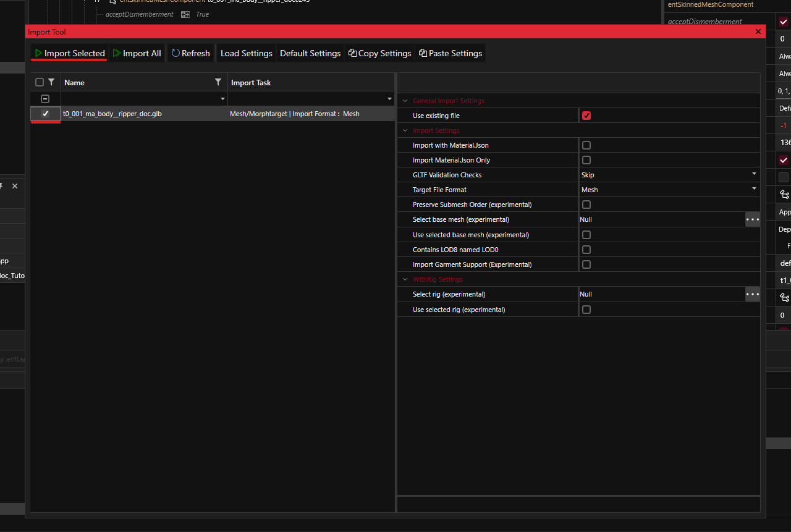Browse for base mesh with ellipsis button
Image resolution: width=791 pixels, height=532 pixels.
pyautogui.click(x=752, y=219)
